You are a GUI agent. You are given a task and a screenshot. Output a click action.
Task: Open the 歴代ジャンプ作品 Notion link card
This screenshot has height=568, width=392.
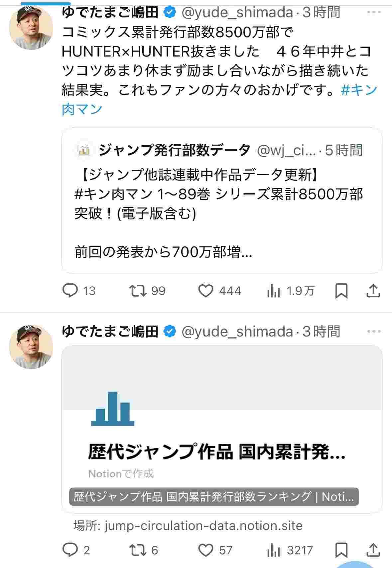(222, 429)
